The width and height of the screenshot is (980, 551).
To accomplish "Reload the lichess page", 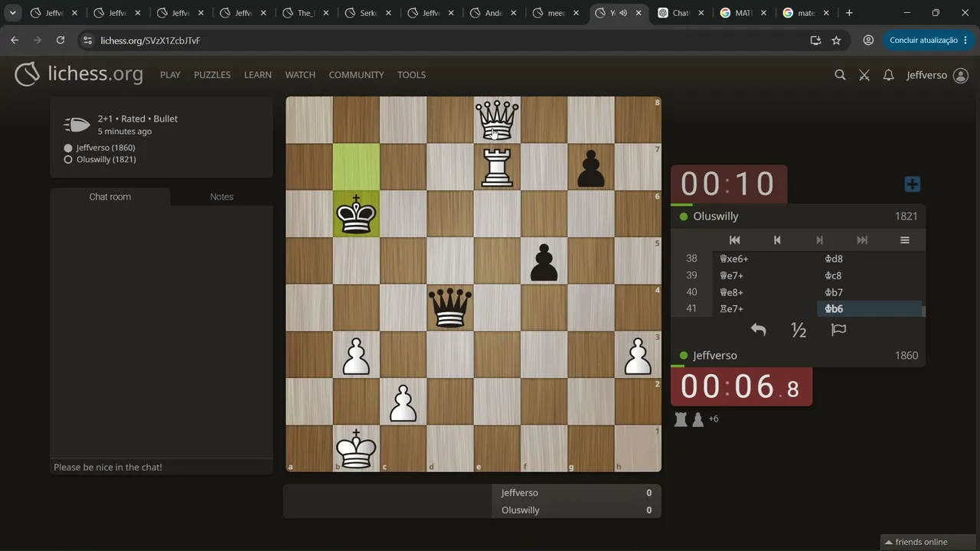I will [x=60, y=41].
